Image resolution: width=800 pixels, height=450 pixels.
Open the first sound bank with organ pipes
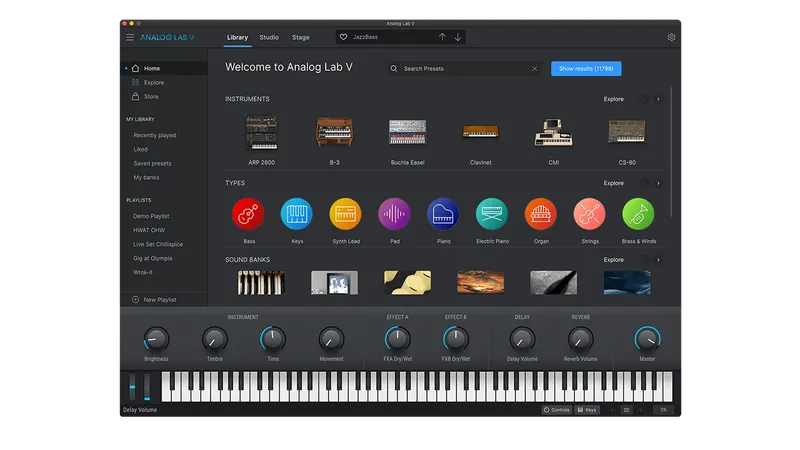[261, 283]
